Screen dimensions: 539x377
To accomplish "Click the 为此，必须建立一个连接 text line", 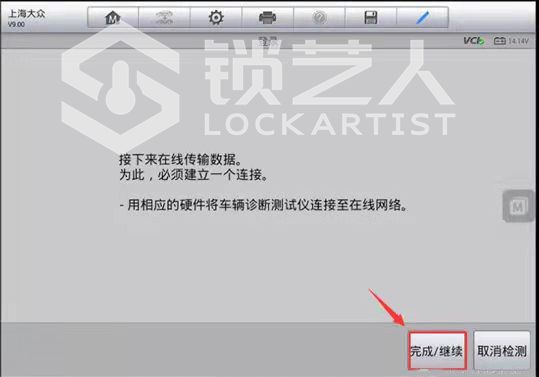I will (194, 175).
